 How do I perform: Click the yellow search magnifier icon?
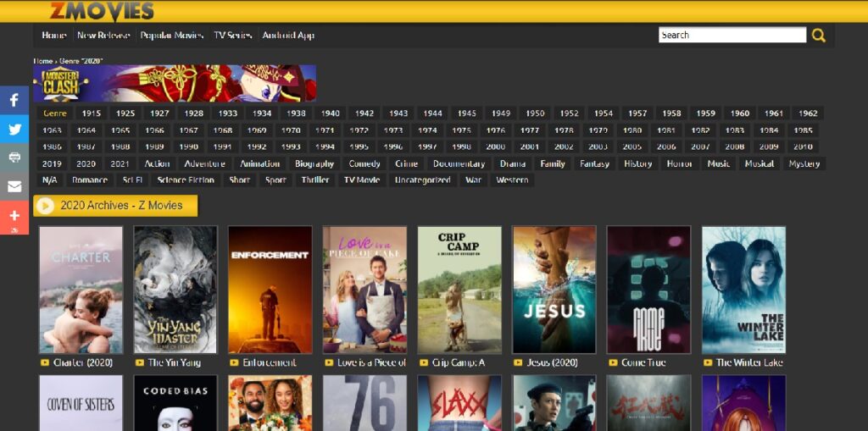coord(818,36)
